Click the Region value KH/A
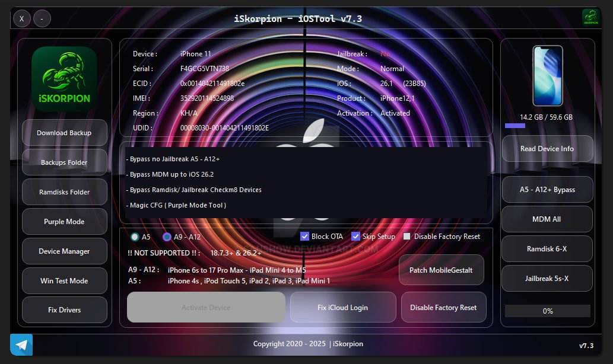 [x=189, y=113]
